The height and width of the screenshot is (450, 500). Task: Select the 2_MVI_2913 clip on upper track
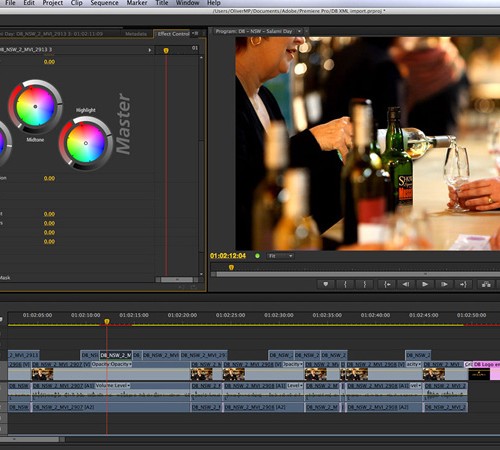[x=23, y=355]
